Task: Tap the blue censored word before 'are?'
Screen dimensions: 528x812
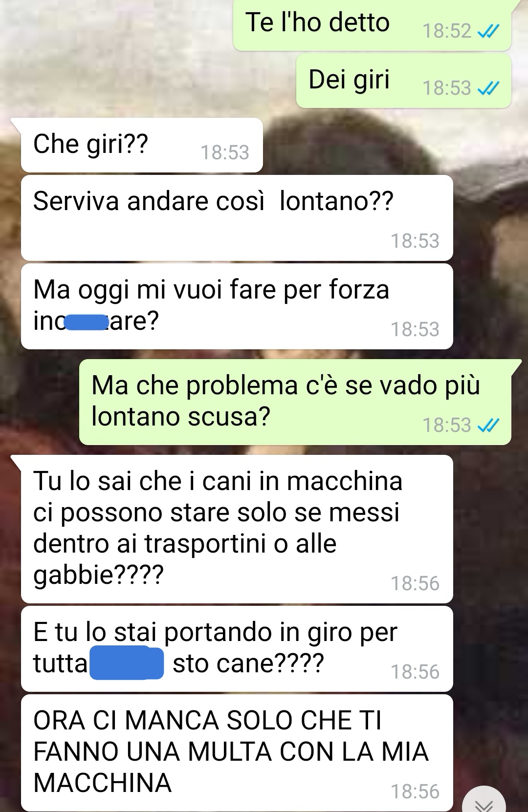Action: (x=87, y=322)
